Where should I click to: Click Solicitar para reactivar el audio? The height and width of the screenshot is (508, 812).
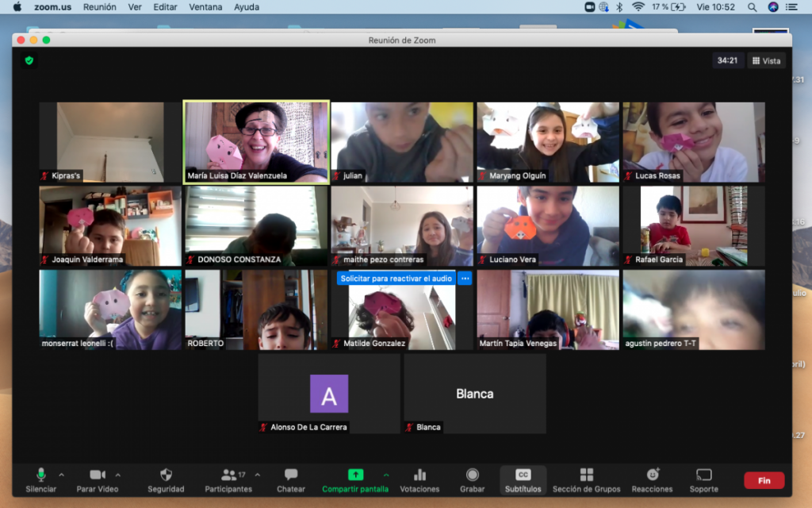point(396,279)
